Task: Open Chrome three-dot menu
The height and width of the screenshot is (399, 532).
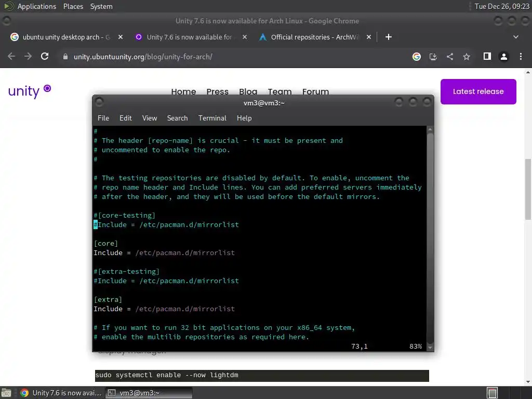Action: click(x=521, y=57)
